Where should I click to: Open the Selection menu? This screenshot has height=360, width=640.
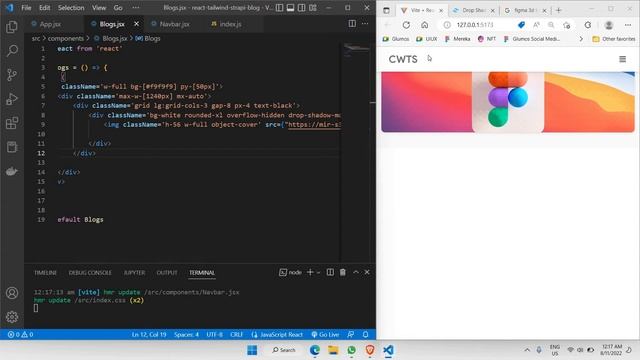(71, 8)
